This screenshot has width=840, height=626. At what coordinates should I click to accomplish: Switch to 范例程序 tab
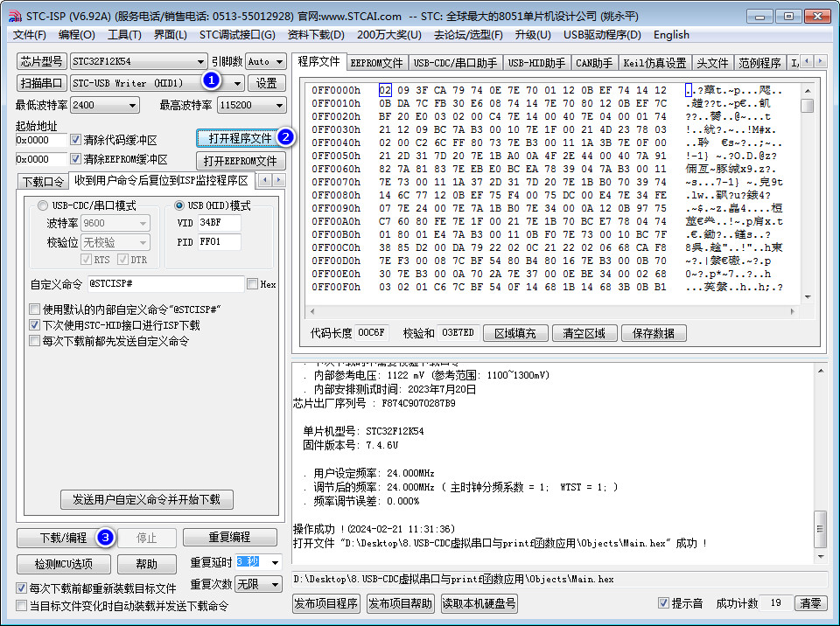click(x=759, y=63)
